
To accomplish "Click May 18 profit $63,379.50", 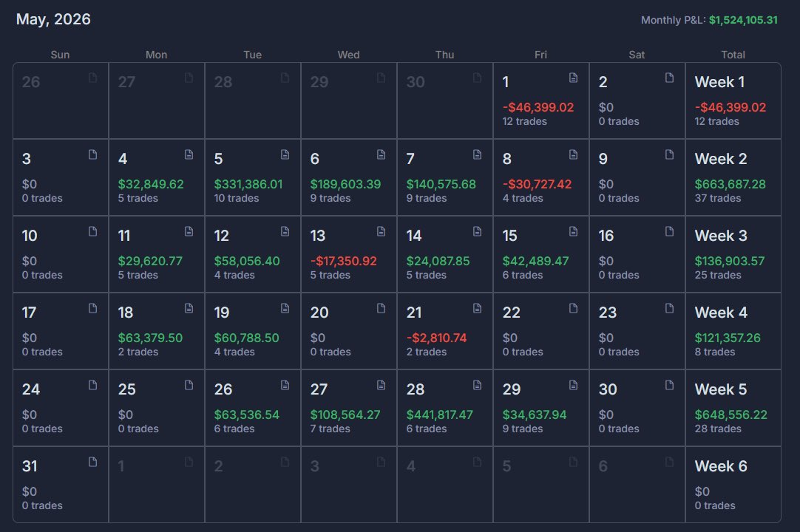I will [x=150, y=338].
